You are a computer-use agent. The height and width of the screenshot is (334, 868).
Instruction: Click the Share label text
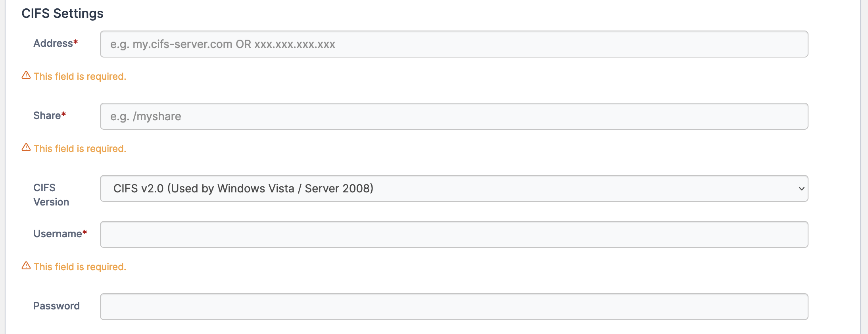click(47, 115)
